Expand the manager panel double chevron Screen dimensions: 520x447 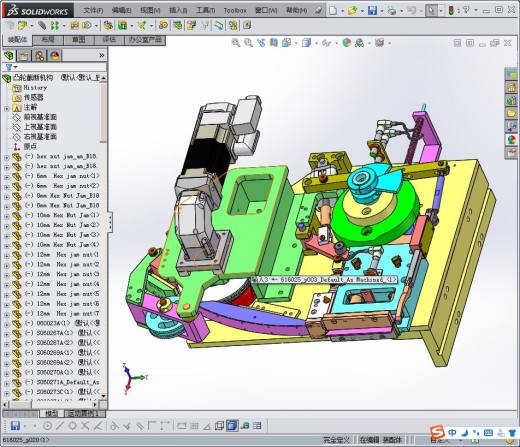102,55
